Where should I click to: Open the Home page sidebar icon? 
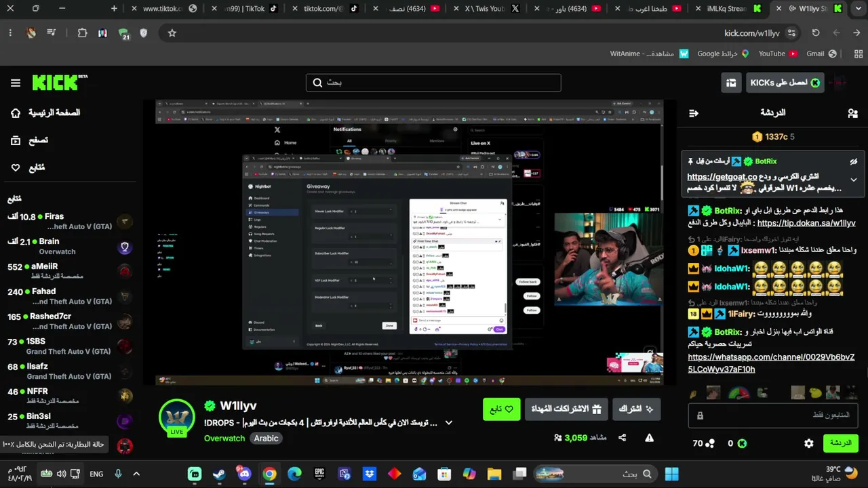tap(16, 113)
